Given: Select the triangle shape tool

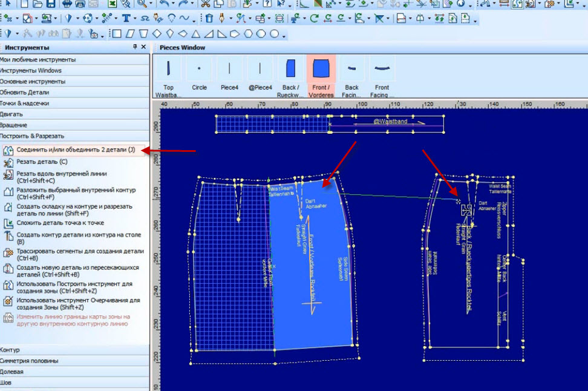Looking at the screenshot, I should 196,34.
